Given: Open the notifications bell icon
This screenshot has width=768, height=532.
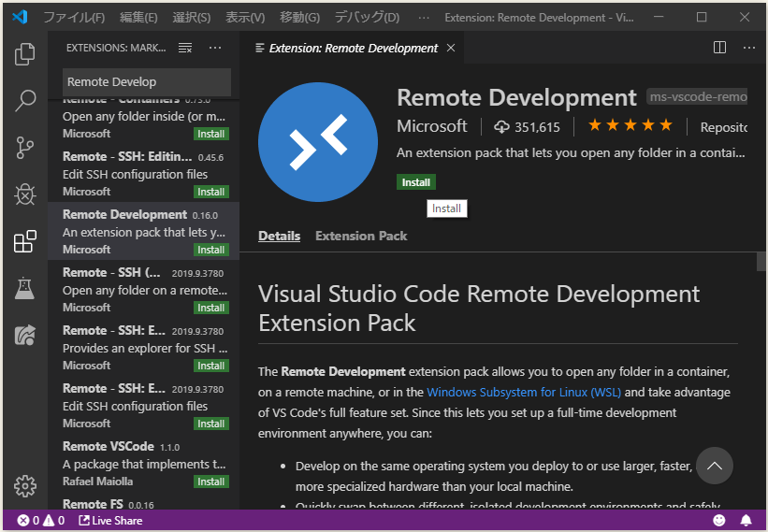Looking at the screenshot, I should click(746, 520).
